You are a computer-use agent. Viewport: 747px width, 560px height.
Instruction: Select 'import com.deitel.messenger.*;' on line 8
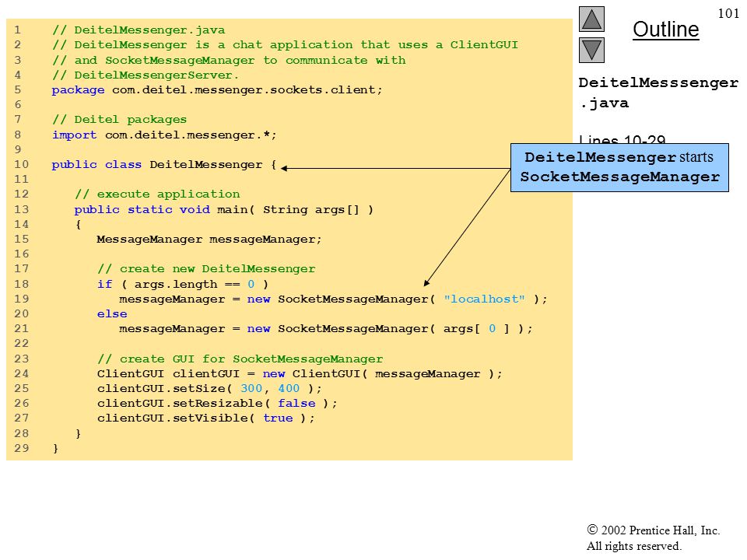coord(164,135)
